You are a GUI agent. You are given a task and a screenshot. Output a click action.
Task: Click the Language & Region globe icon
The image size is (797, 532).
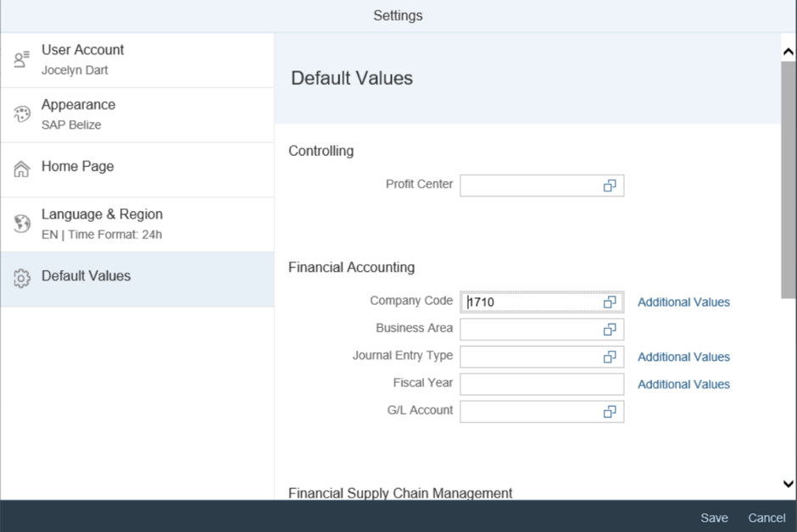22,224
